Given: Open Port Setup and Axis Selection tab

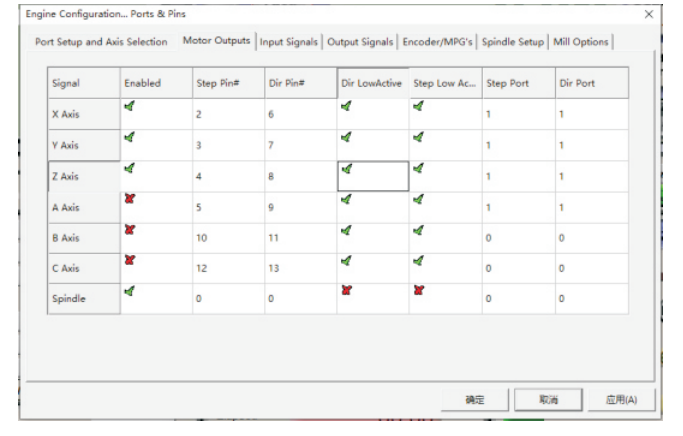Looking at the screenshot, I should pos(101,42).
